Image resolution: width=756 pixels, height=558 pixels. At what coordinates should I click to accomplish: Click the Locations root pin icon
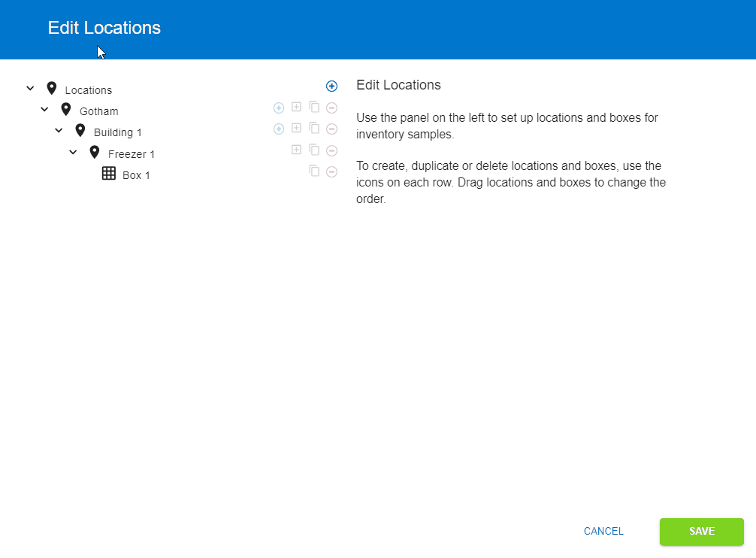tap(52, 88)
